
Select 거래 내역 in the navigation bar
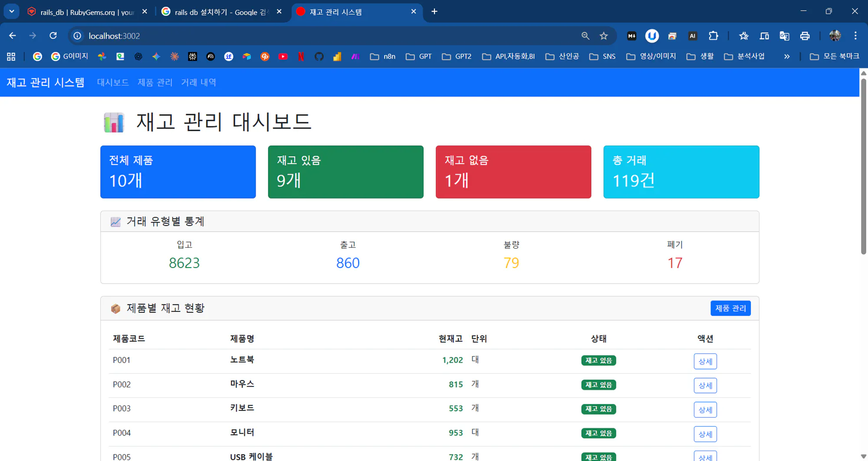(198, 82)
